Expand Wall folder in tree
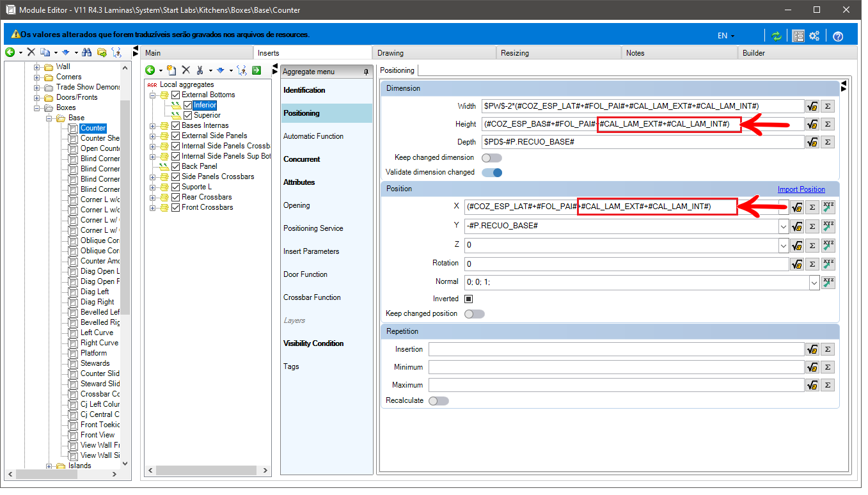Image resolution: width=868 pixels, height=495 pixels. pyautogui.click(x=37, y=67)
